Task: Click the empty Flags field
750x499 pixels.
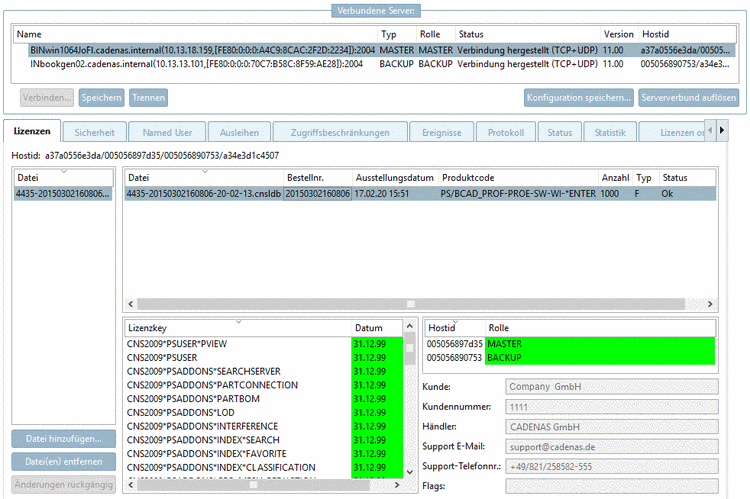Action: pyautogui.click(x=612, y=486)
